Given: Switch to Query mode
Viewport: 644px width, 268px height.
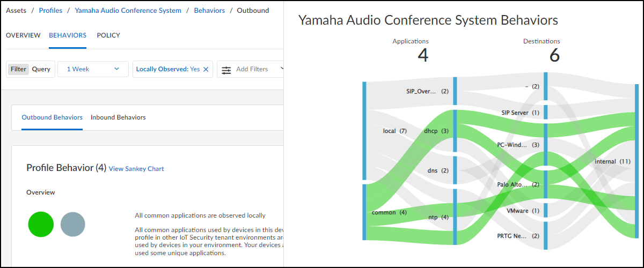Looking at the screenshot, I should pos(41,69).
